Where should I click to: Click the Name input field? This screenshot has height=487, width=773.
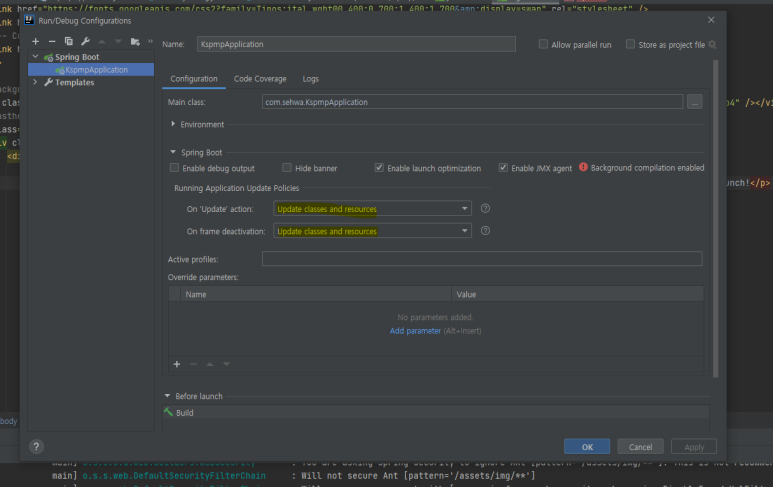point(356,44)
